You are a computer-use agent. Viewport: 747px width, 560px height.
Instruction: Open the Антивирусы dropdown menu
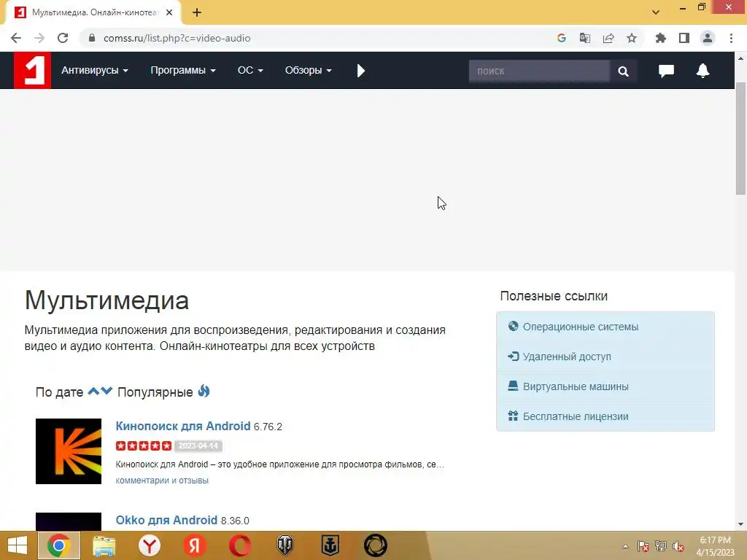coord(95,71)
